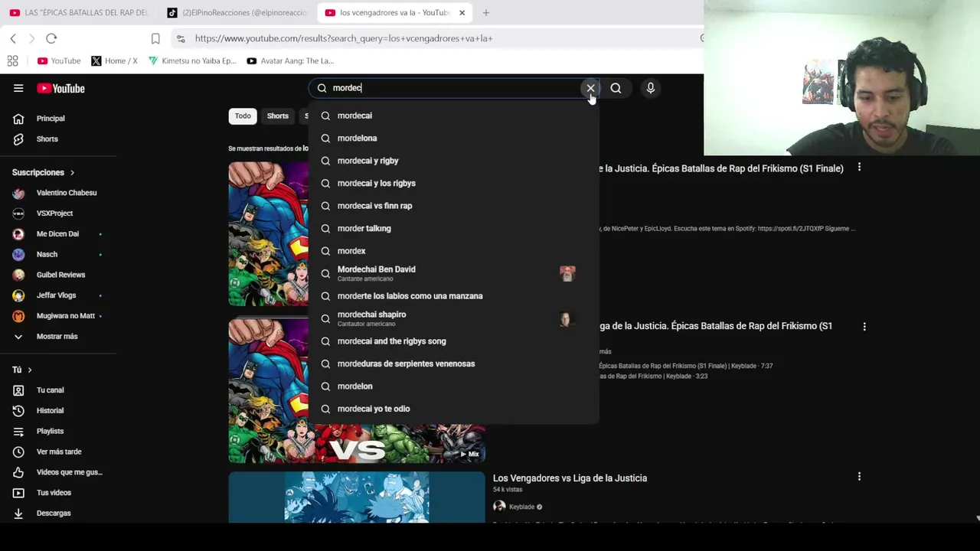The image size is (980, 551).
Task: Open a new browser tab
Action: (485, 12)
